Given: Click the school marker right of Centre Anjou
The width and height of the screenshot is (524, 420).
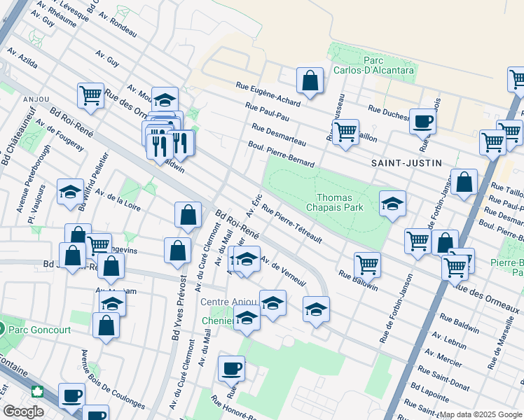Looking at the screenshot, I should [273, 304].
